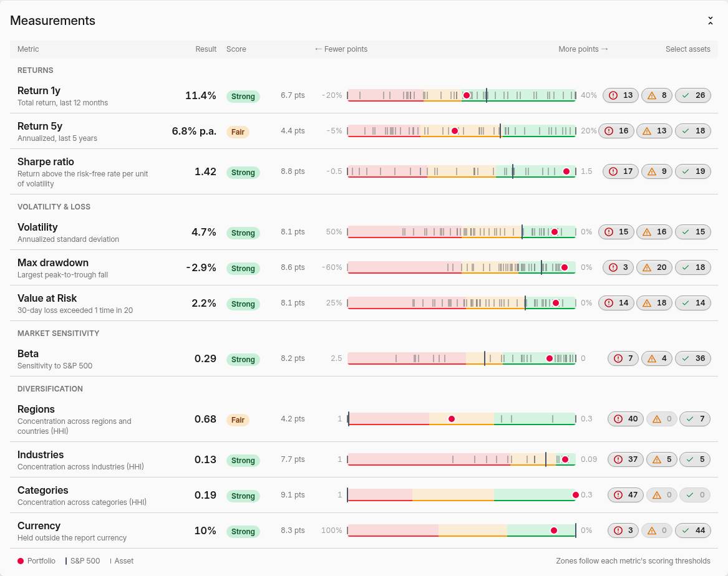Image resolution: width=728 pixels, height=576 pixels.
Task: Click Currency portfolio red dot marker
Action: pos(554,530)
